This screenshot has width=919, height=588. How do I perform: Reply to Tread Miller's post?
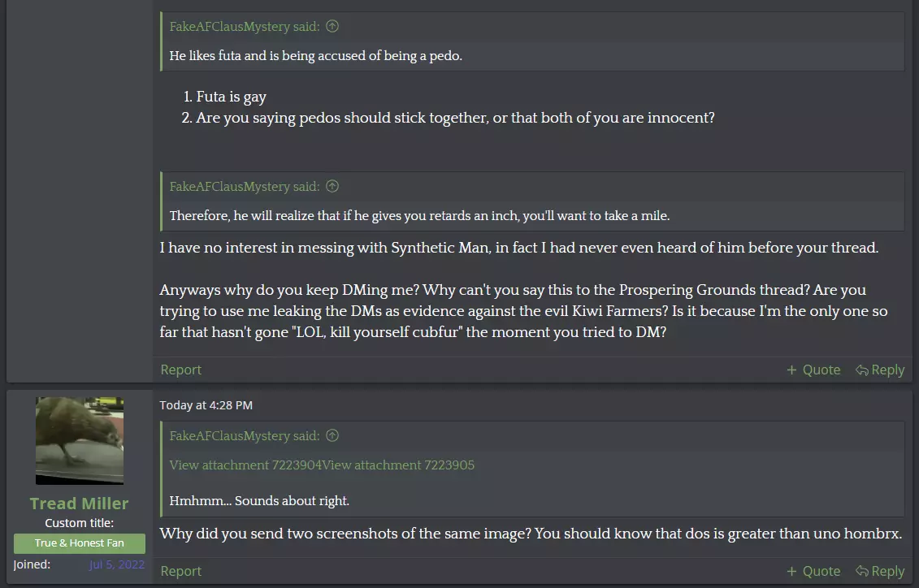coord(880,571)
